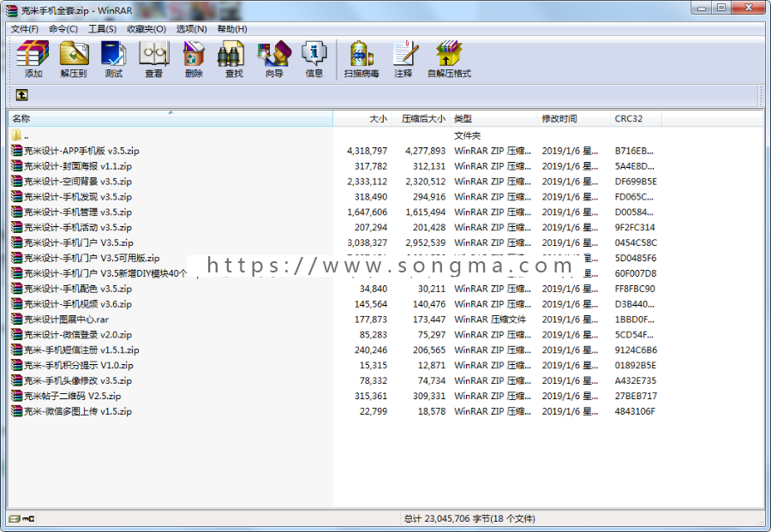Sort by Packed size (压缩后大小) header
Viewport: 771px width, 532px height.
pos(421,118)
